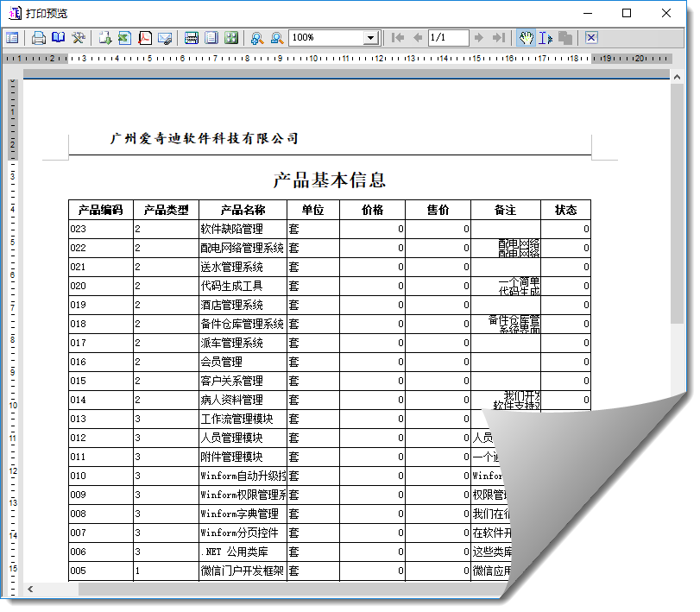Click the 状态 column header

point(565,210)
